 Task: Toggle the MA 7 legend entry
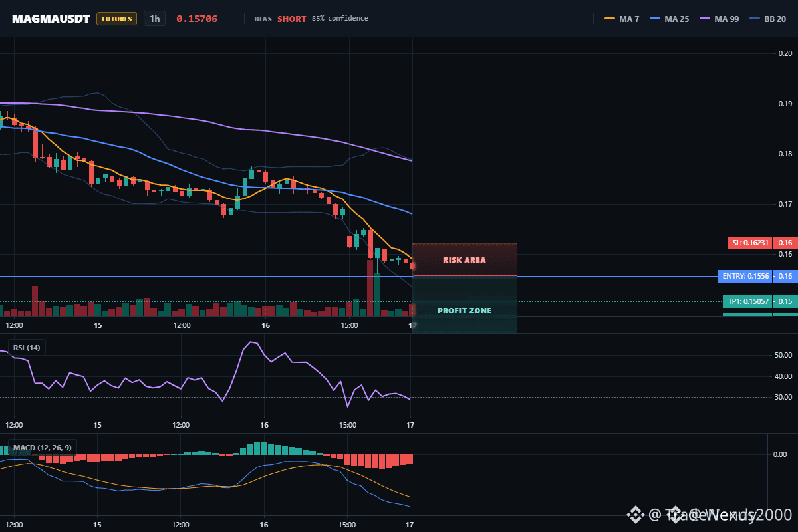click(622, 19)
